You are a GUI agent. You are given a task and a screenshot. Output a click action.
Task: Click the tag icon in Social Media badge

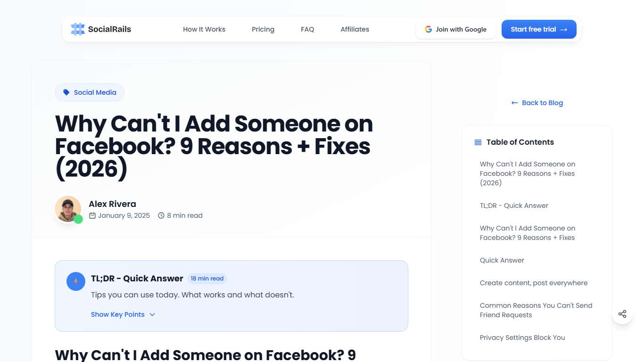[x=66, y=92]
